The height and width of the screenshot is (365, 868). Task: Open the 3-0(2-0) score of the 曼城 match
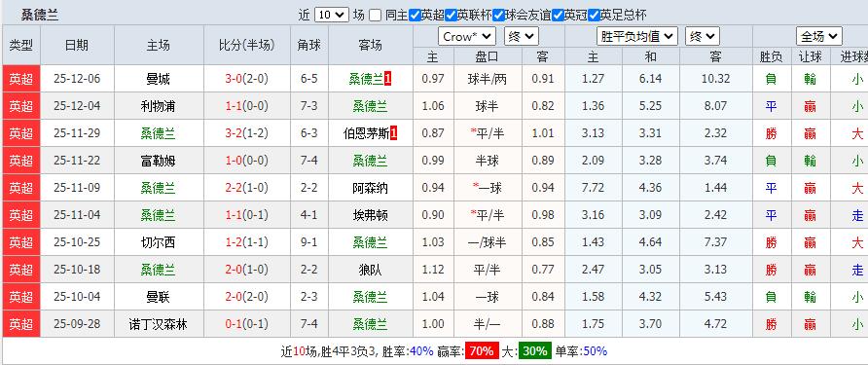click(x=246, y=79)
